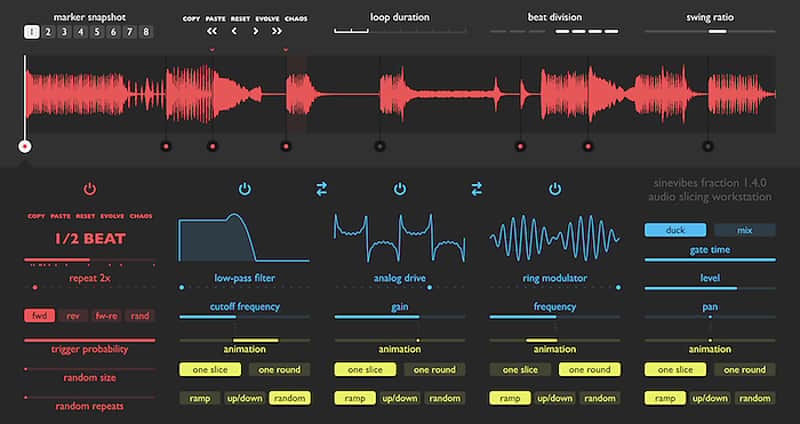Toggle the ring modulator power icon
Image resolution: width=800 pixels, height=424 pixels.
pyautogui.click(x=555, y=189)
